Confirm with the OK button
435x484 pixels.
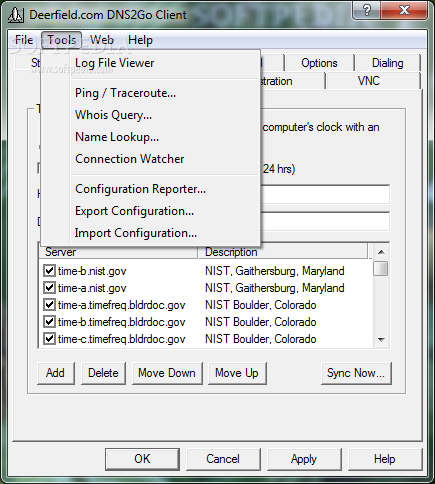142,459
